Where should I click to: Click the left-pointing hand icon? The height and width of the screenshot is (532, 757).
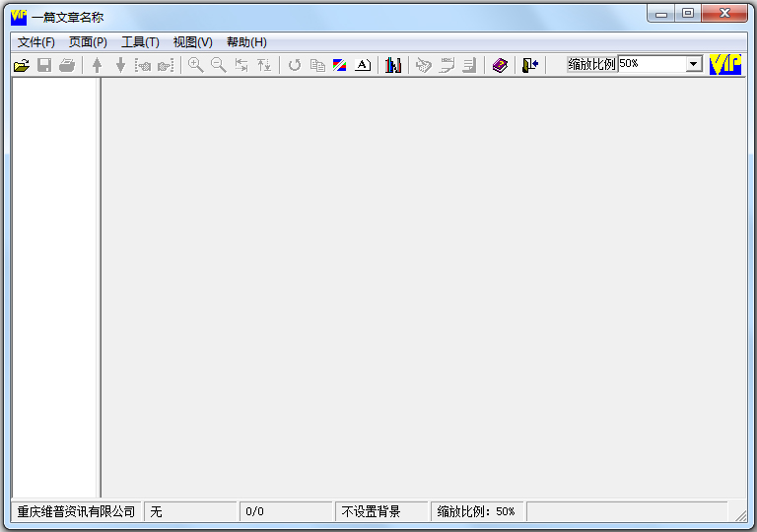143,65
